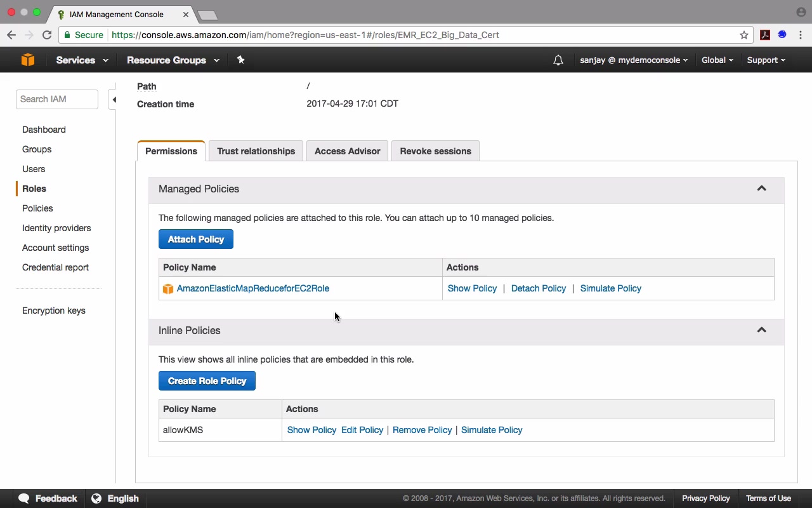The width and height of the screenshot is (812, 508).
Task: Edit Policy allowKMS
Action: 362,430
